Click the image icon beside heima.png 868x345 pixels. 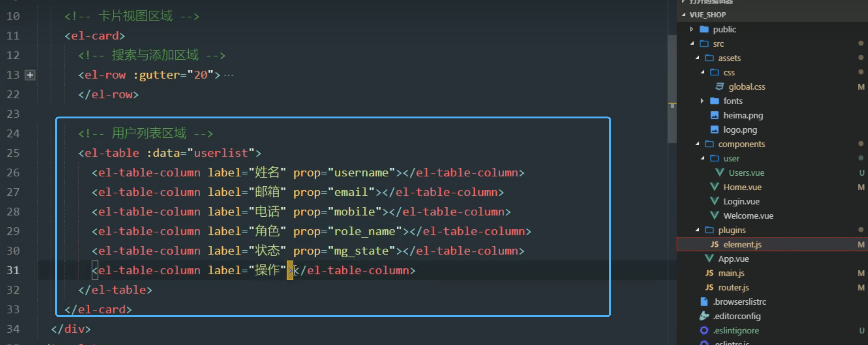714,115
